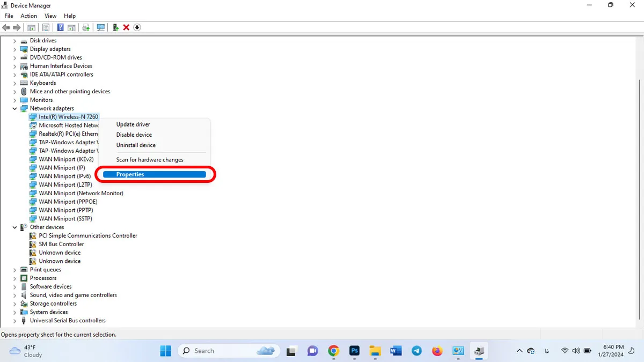Click the toolbar's scan hardware monitor icon
The height and width of the screenshot is (362, 644).
tap(100, 27)
